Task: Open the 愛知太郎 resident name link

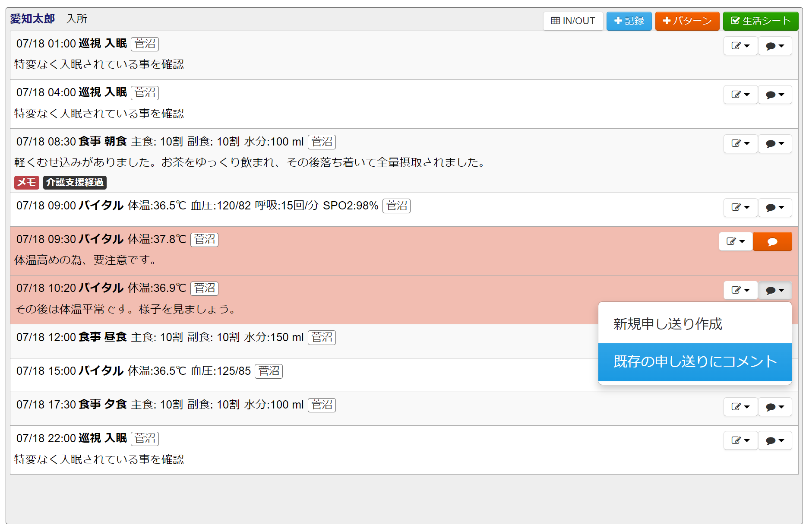Action: tap(32, 19)
